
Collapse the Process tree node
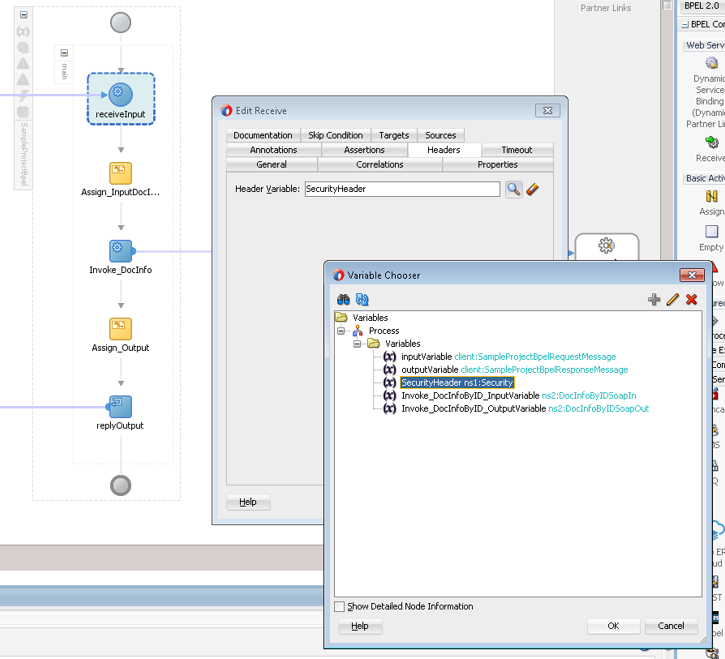341,331
